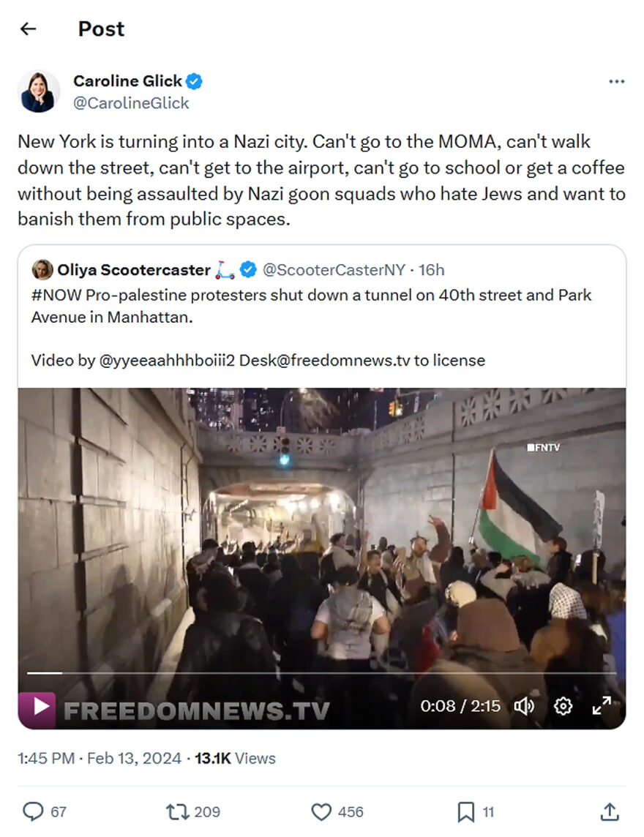Seek along the video progress bar
The height and width of the screenshot is (837, 644).
(x=321, y=673)
